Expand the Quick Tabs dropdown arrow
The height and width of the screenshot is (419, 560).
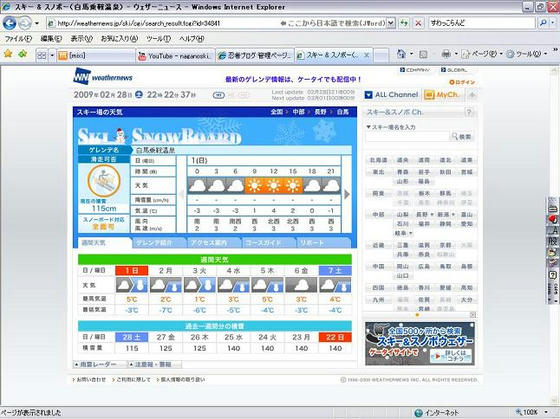(52, 55)
